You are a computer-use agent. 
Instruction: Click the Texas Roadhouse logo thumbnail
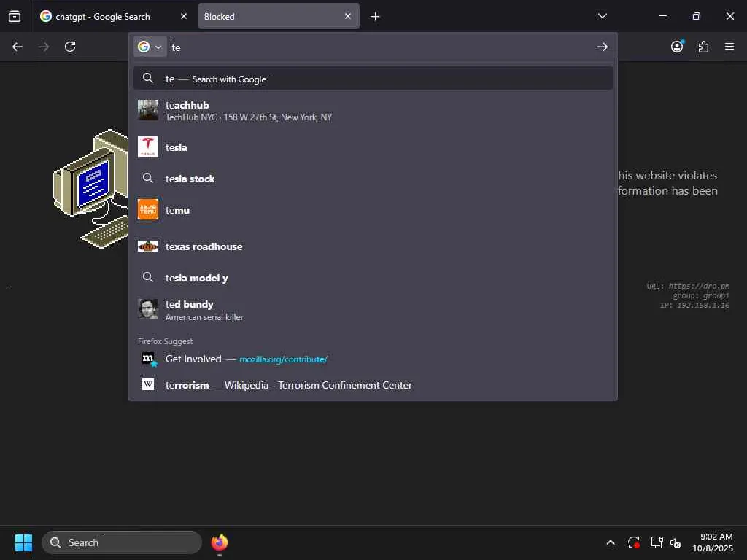point(148,246)
